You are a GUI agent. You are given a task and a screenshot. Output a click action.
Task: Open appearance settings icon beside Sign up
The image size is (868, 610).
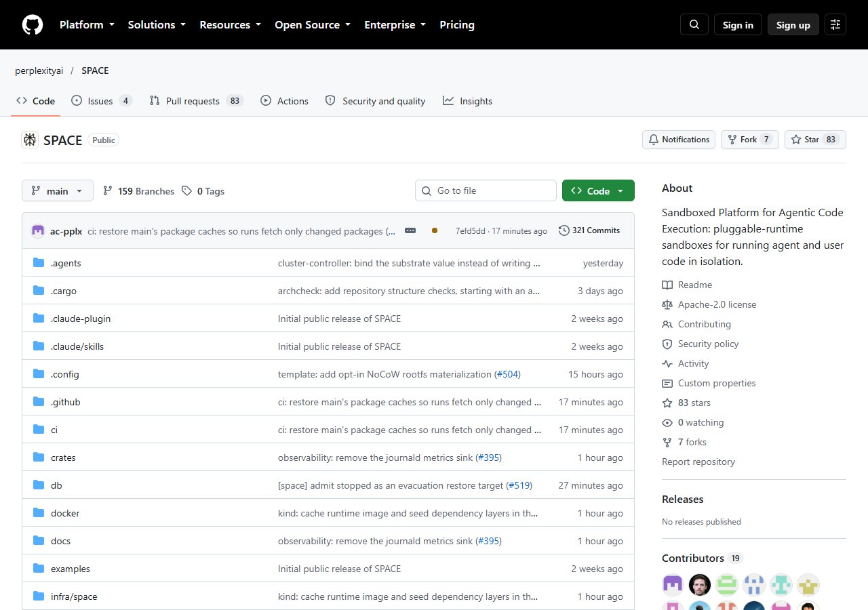click(x=835, y=25)
